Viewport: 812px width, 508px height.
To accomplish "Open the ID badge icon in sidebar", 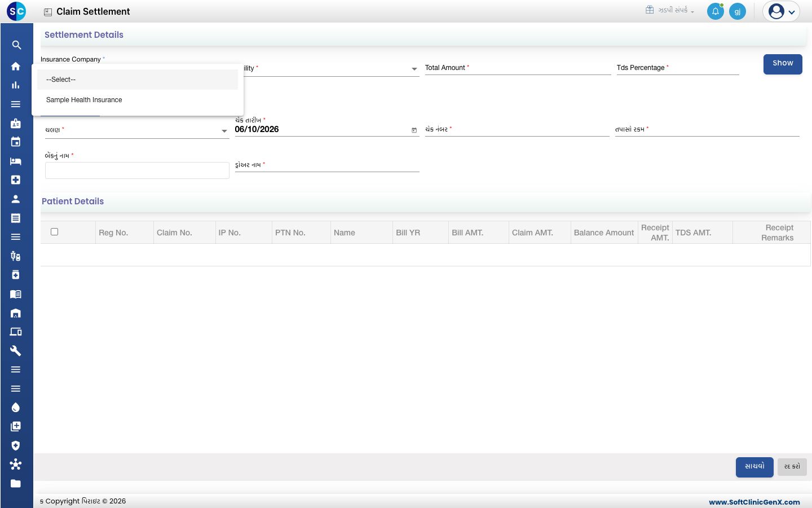I will (x=16, y=123).
